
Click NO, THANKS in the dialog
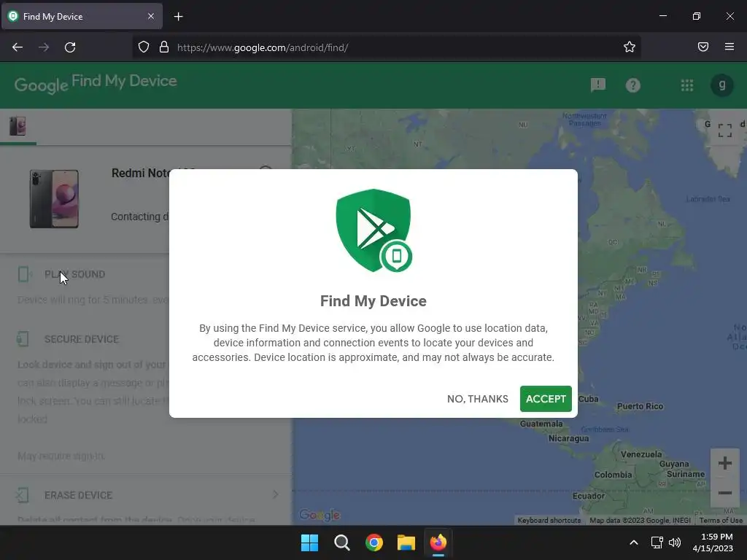[477, 399]
